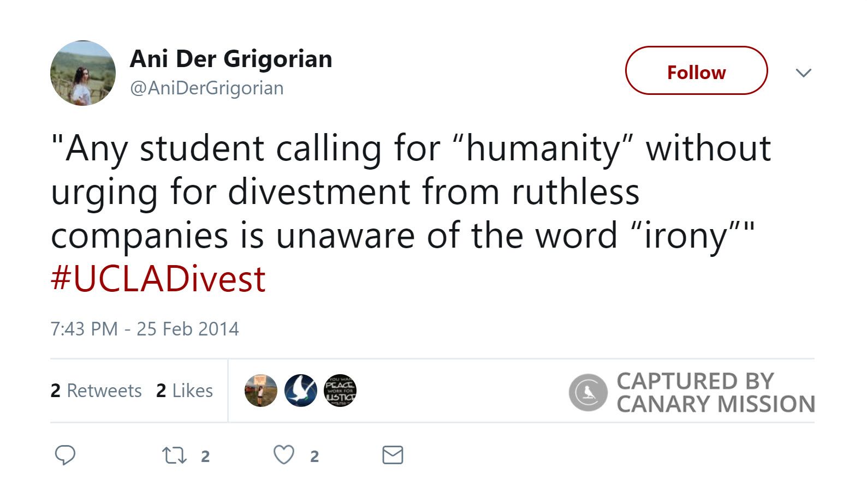
Task: Retweet using the arrows icon
Action: click(x=174, y=455)
